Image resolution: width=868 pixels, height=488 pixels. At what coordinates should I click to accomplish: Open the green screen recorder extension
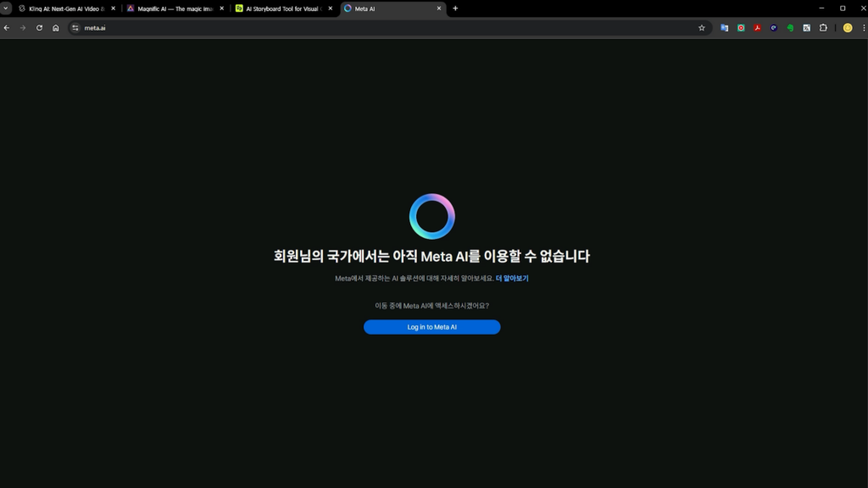coord(741,28)
